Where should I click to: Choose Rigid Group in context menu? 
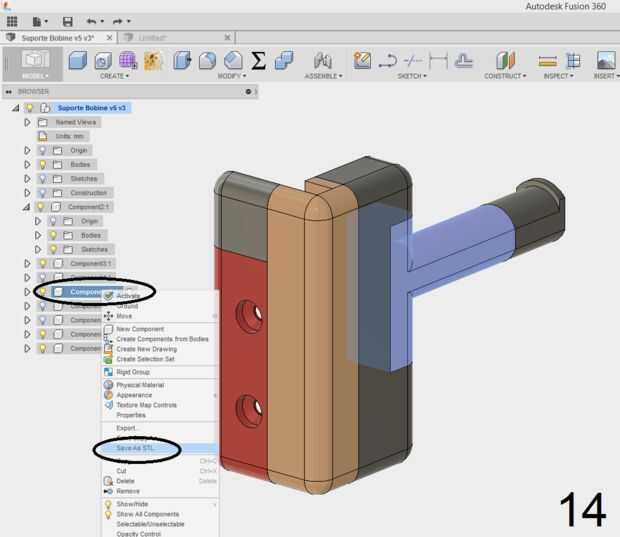point(160,372)
